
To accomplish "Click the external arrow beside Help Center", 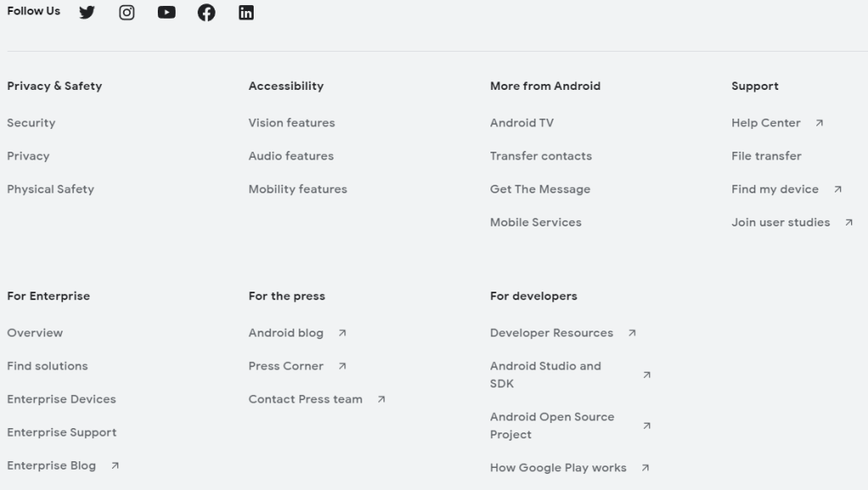I will coord(820,123).
